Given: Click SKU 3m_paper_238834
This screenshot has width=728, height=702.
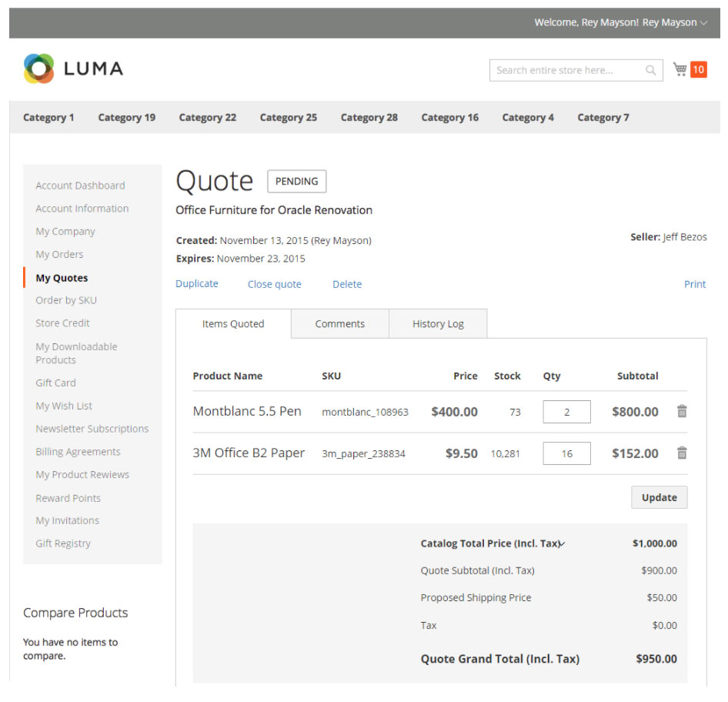Looking at the screenshot, I should 363,453.
